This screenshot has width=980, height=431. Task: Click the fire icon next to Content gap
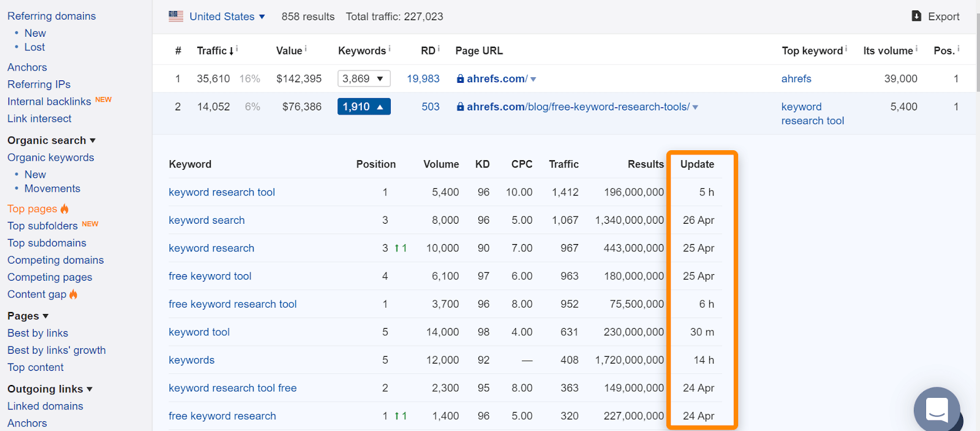(73, 294)
